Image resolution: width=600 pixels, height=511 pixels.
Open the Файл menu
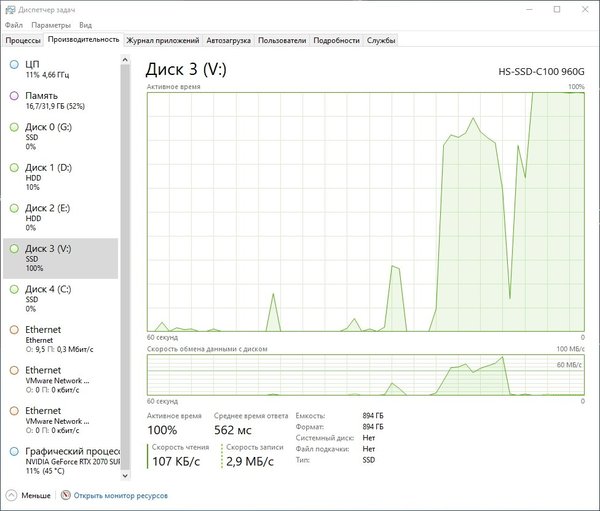tap(14, 25)
